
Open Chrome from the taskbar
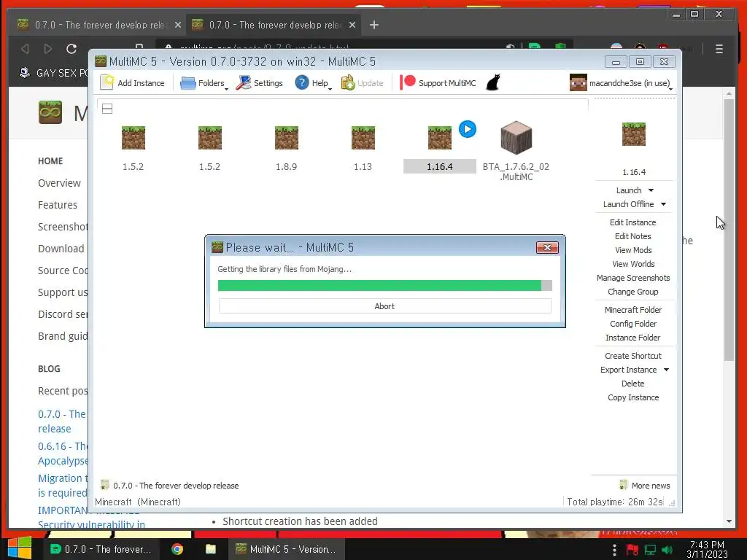[177, 549]
